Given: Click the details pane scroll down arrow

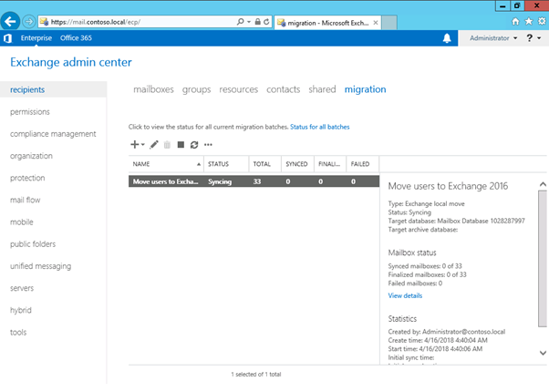Looking at the screenshot, I should click(543, 353).
